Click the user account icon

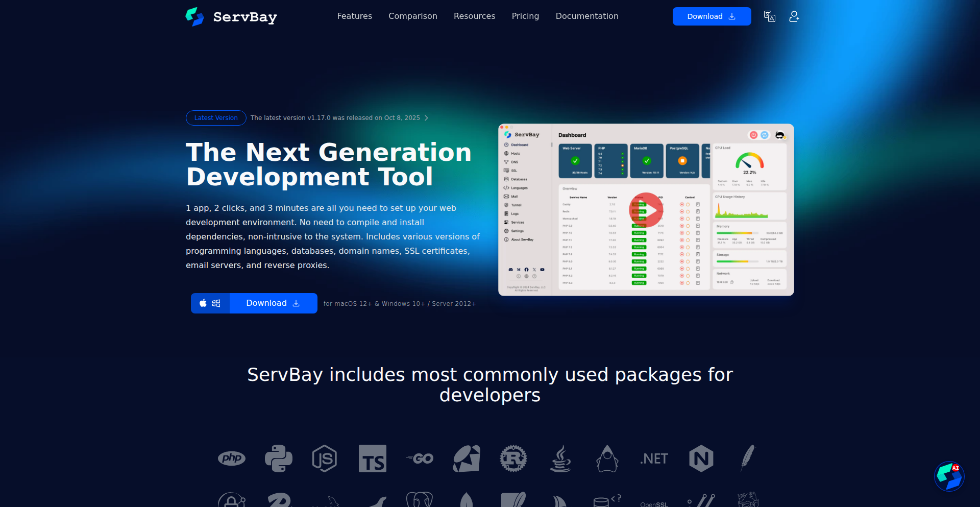click(x=794, y=16)
